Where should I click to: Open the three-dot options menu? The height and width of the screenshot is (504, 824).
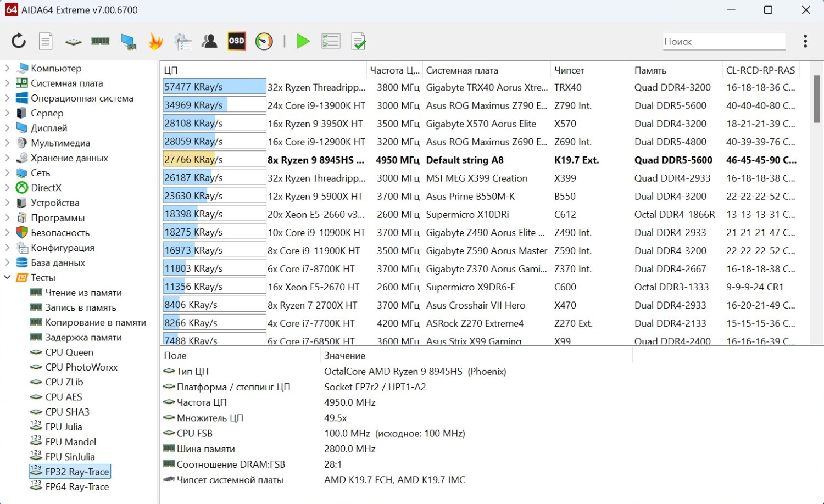click(x=805, y=41)
